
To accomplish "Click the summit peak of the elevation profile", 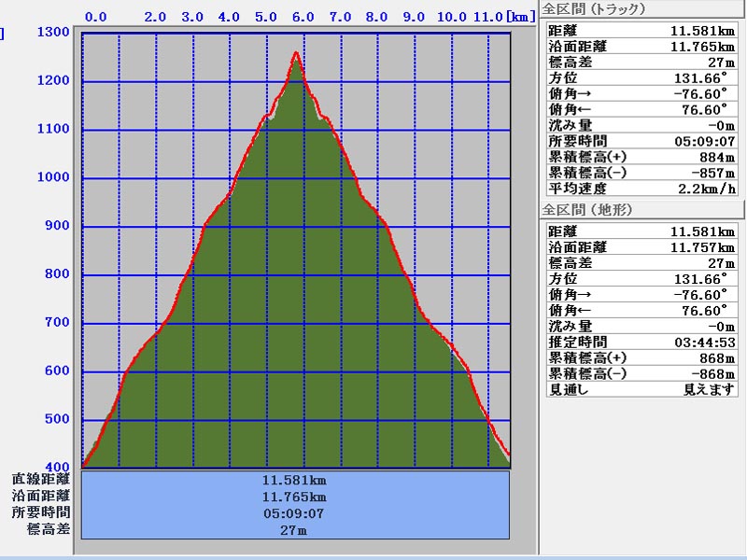I will 297,54.
